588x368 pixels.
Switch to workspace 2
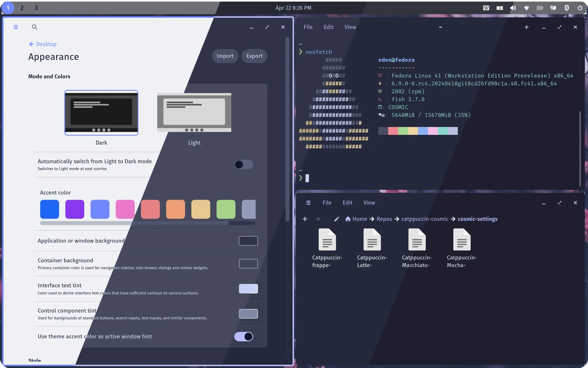(22, 8)
